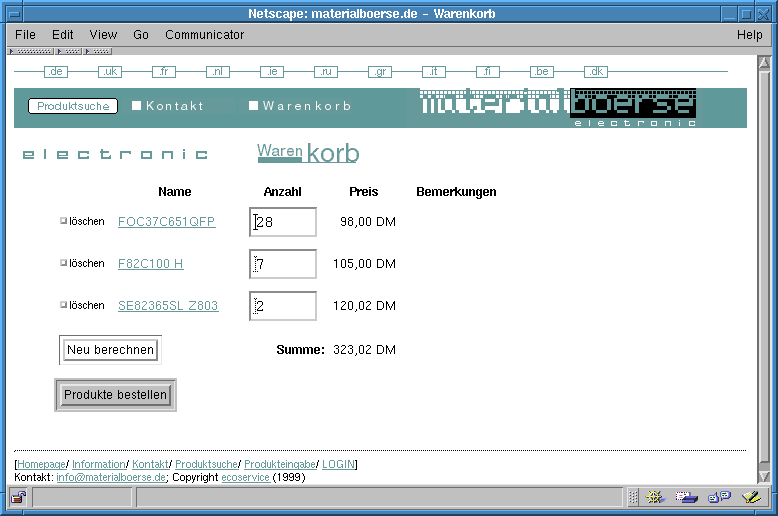Launch Composer via the pen icon
Screen dimensions: 778x516
click(x=751, y=497)
